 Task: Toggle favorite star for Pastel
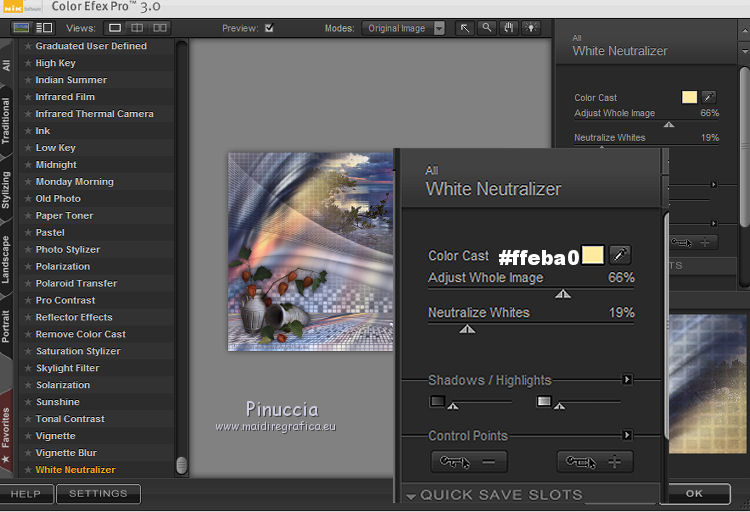pos(28,233)
